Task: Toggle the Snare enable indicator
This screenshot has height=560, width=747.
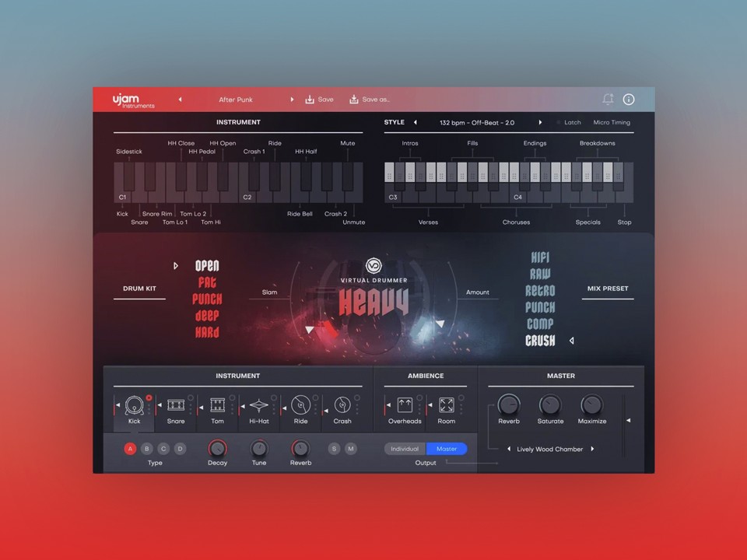Action: click(x=191, y=397)
